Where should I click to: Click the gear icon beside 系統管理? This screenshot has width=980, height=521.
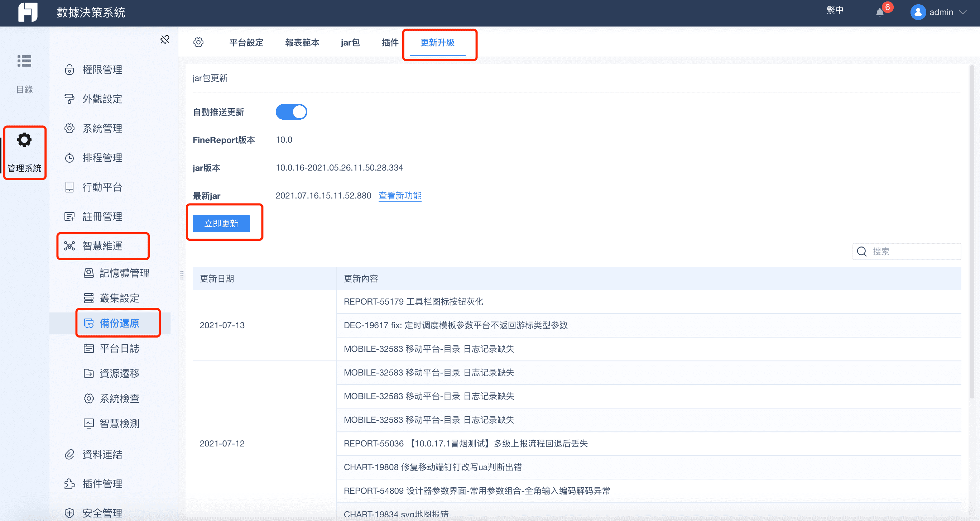(69, 128)
